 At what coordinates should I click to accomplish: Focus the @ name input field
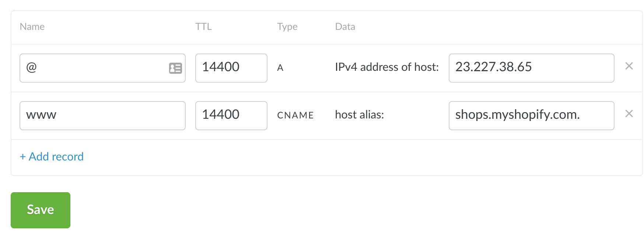tap(92, 68)
